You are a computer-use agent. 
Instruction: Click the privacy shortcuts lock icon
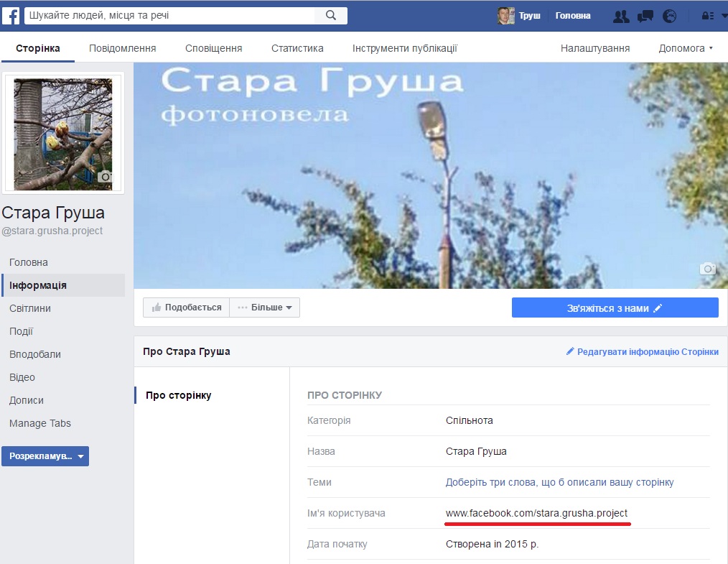click(x=707, y=16)
